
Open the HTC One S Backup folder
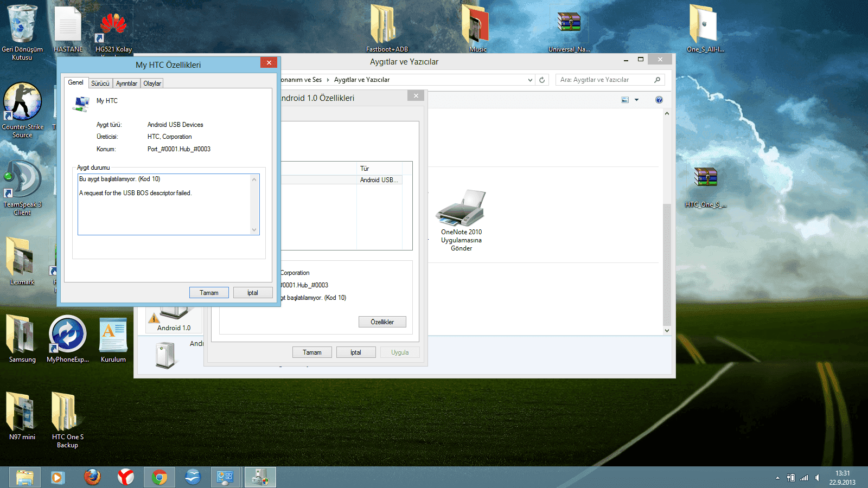click(x=68, y=420)
